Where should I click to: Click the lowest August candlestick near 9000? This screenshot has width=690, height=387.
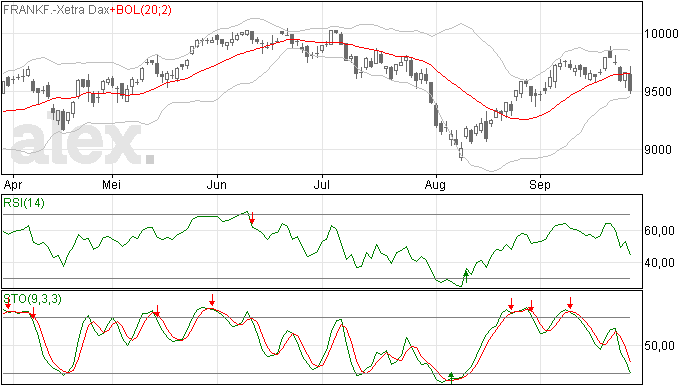tap(461, 152)
